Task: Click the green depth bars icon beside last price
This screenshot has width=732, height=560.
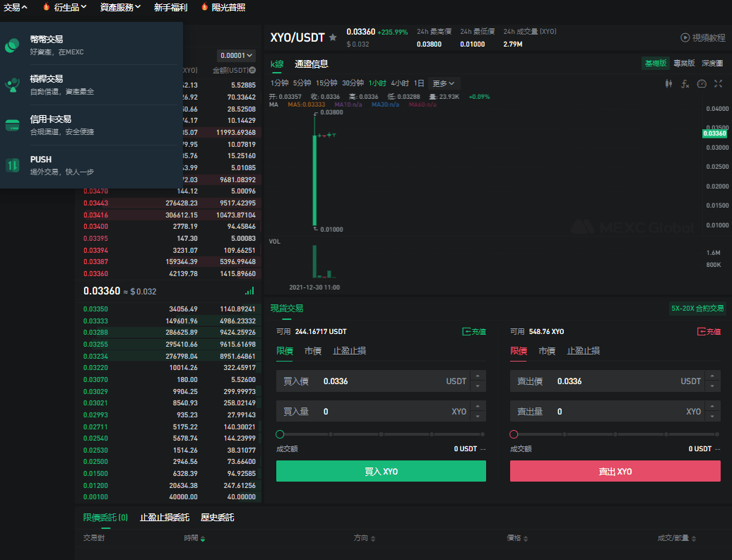Action: [249, 291]
